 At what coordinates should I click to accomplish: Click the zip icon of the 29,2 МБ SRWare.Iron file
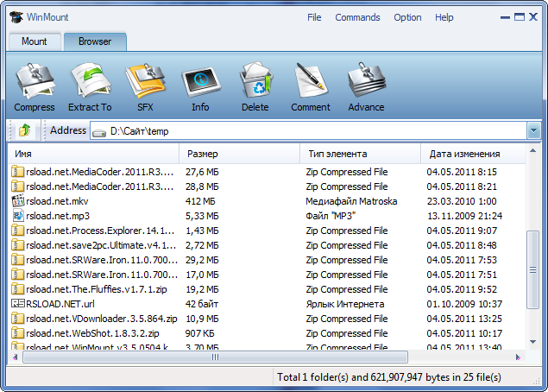coord(17,260)
